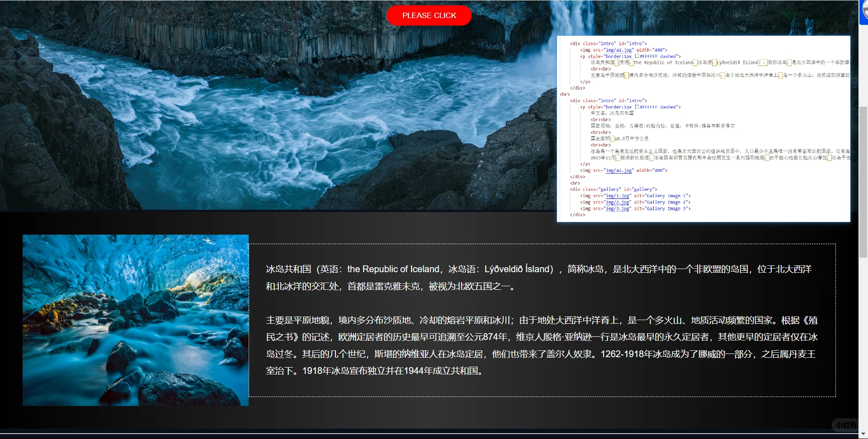Click "Lýðveldið Ísland" in the large white paragraph
868x439 pixels.
tap(517, 269)
